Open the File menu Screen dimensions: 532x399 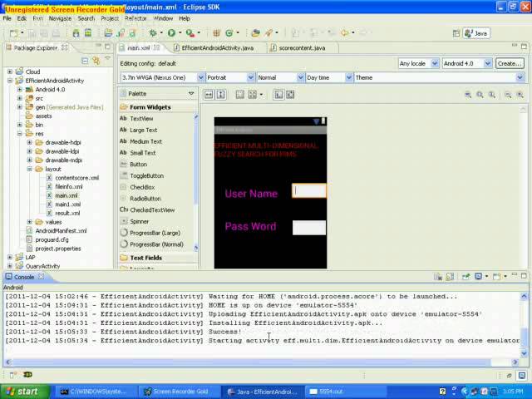pyautogui.click(x=7, y=18)
